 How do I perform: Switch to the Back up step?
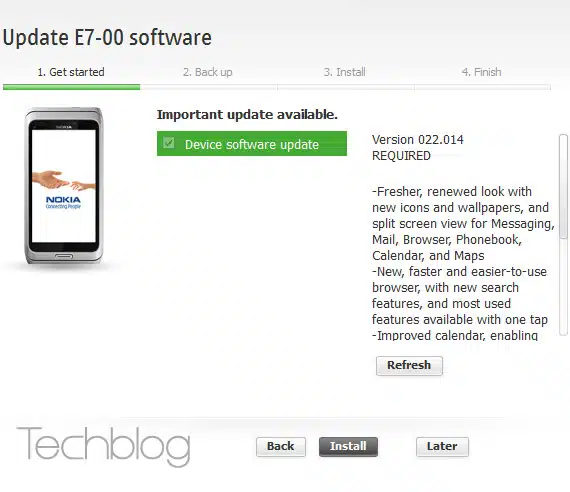[208, 72]
